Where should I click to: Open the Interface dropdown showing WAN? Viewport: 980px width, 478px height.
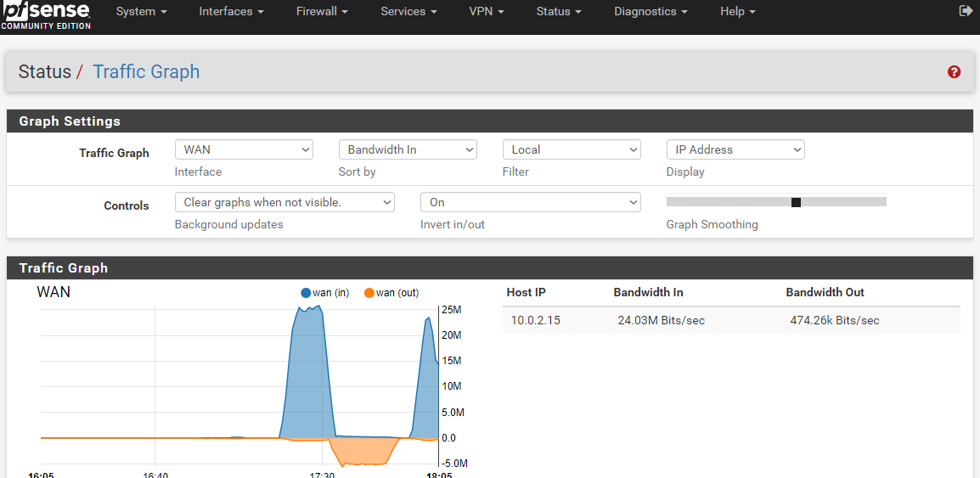tap(244, 149)
